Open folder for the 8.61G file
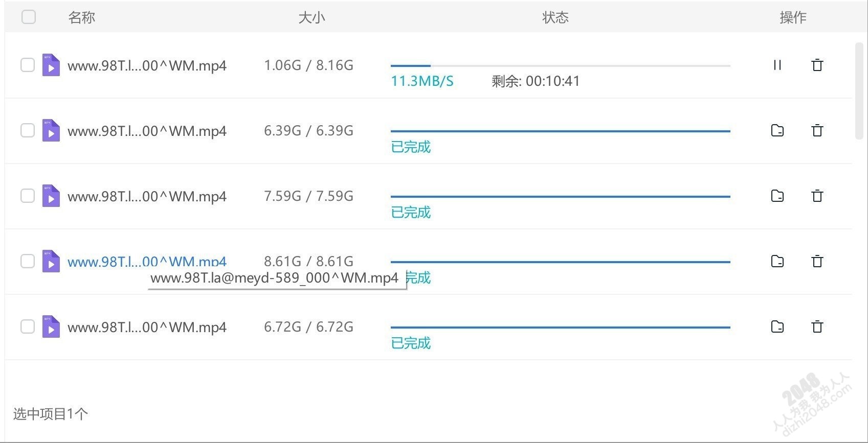 point(777,261)
